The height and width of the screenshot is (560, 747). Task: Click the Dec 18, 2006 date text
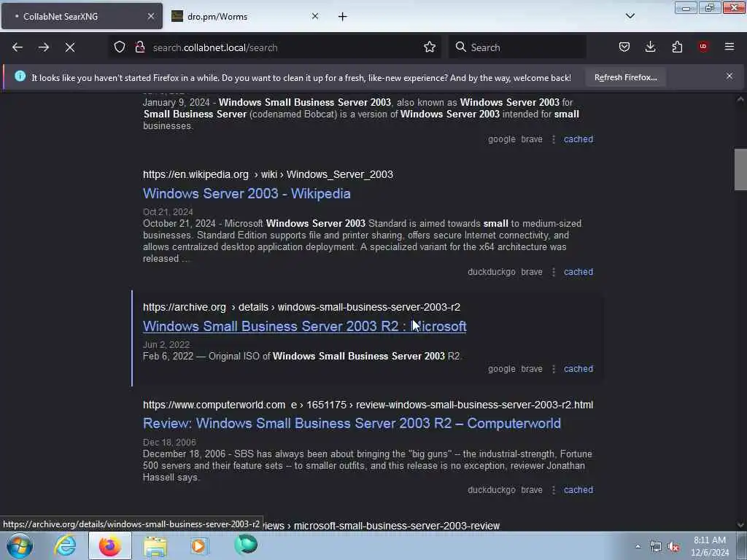[x=169, y=443]
